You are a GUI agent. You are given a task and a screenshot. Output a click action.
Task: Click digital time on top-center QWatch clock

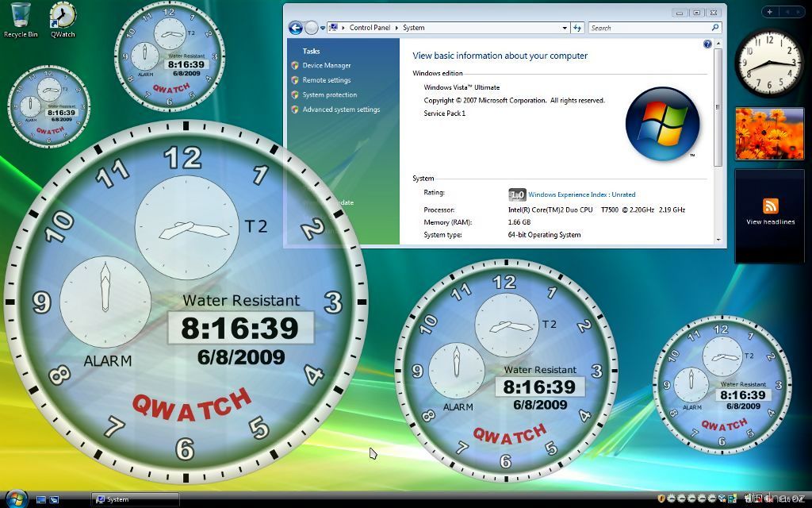pos(186,64)
